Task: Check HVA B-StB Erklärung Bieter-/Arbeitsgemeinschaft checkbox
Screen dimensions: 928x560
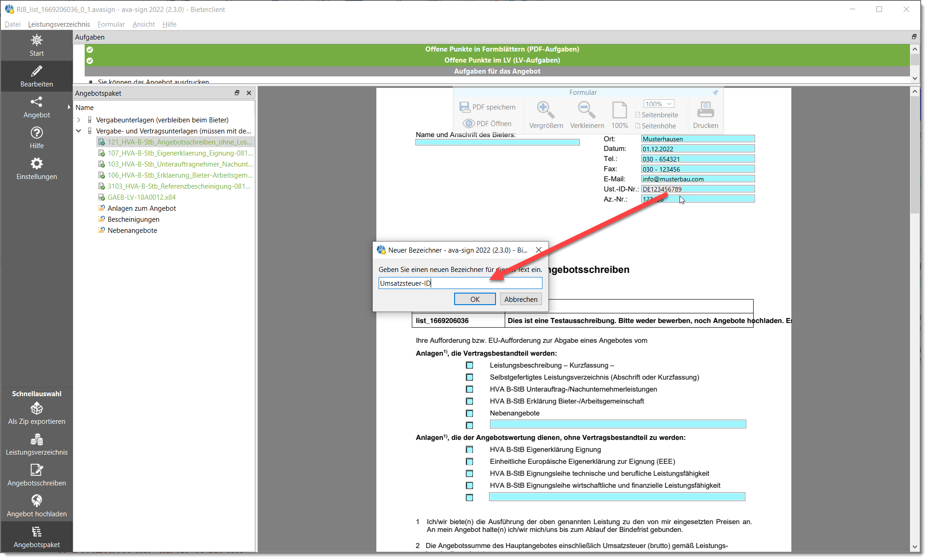Action: tap(469, 401)
